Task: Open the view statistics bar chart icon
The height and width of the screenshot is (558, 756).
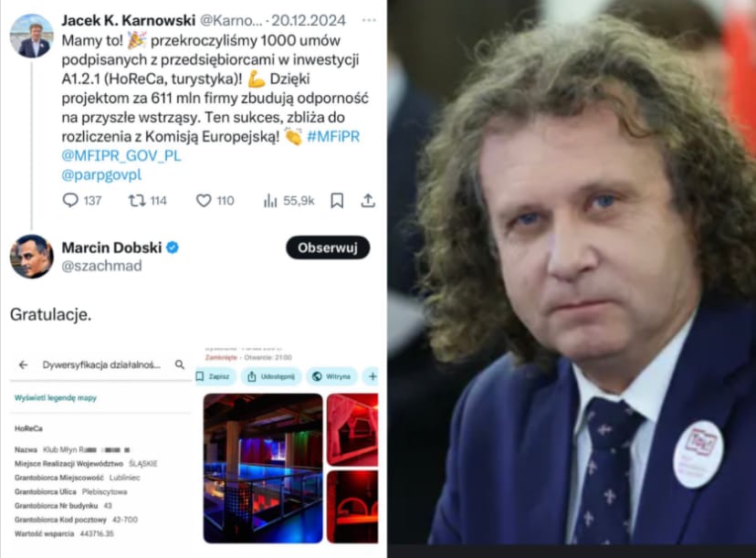Action: [x=270, y=201]
